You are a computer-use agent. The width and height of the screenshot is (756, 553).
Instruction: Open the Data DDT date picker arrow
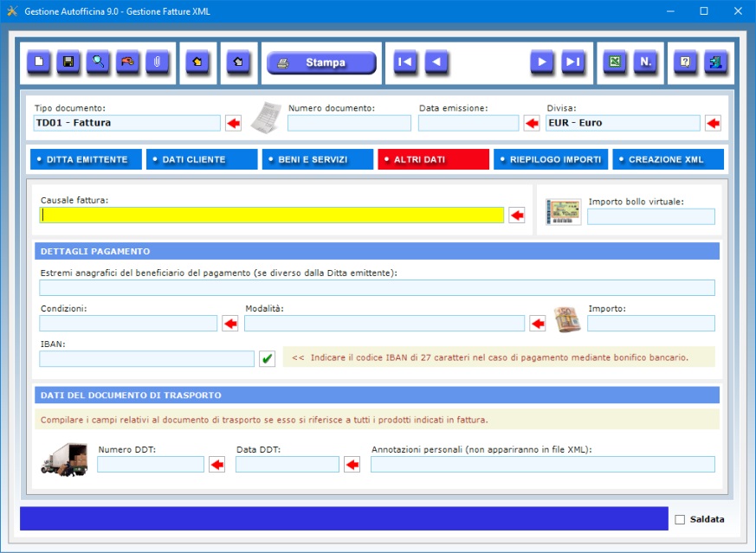tap(352, 465)
